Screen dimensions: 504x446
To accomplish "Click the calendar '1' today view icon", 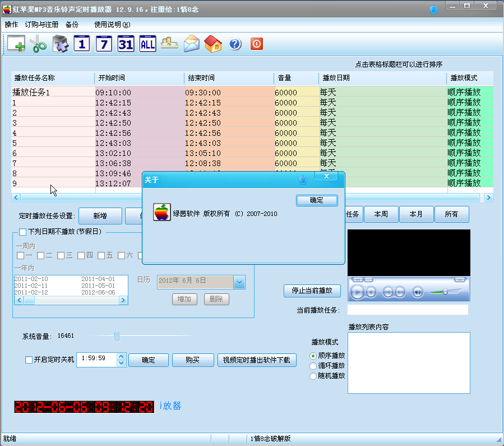I will tap(81, 43).
